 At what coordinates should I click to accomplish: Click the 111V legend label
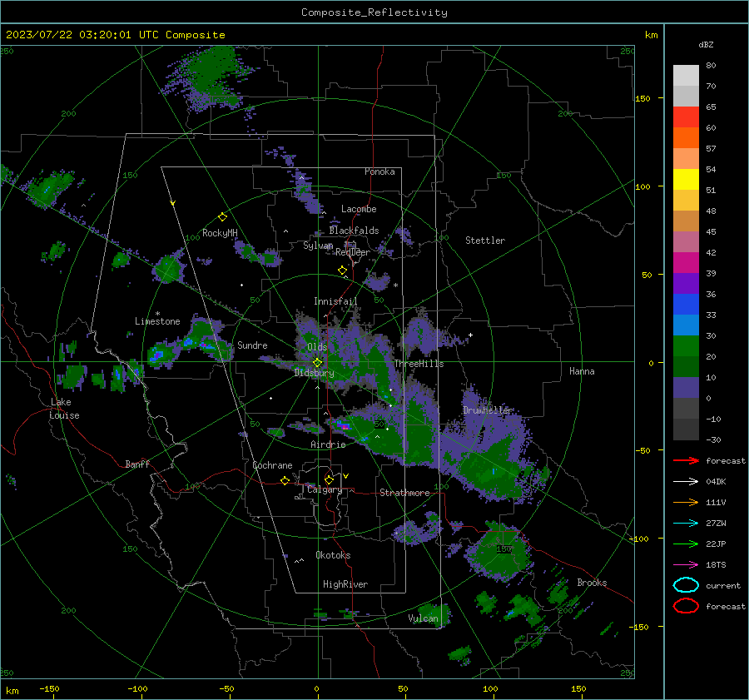716,502
